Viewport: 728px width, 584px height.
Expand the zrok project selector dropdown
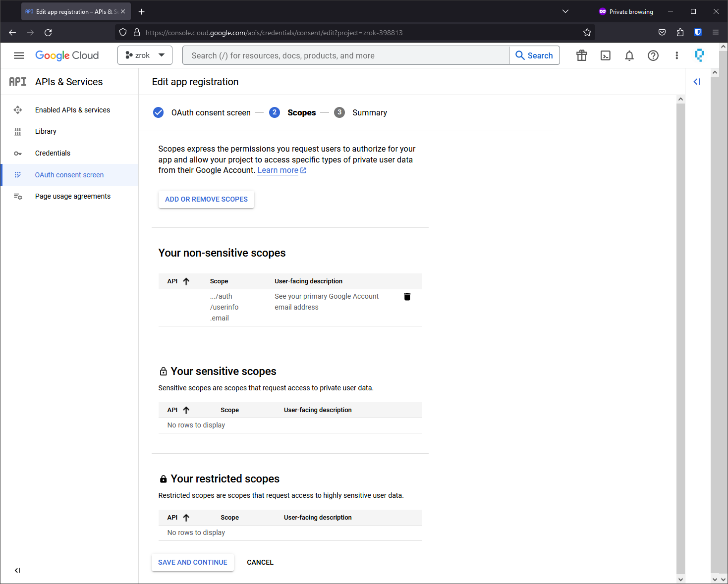[x=145, y=55]
